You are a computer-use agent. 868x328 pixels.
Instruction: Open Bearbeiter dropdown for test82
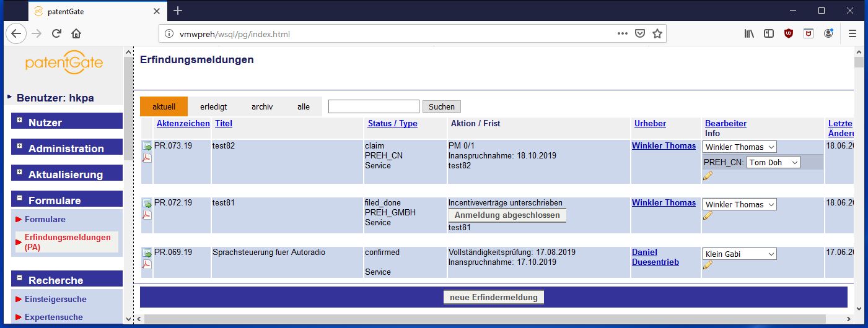(x=739, y=147)
